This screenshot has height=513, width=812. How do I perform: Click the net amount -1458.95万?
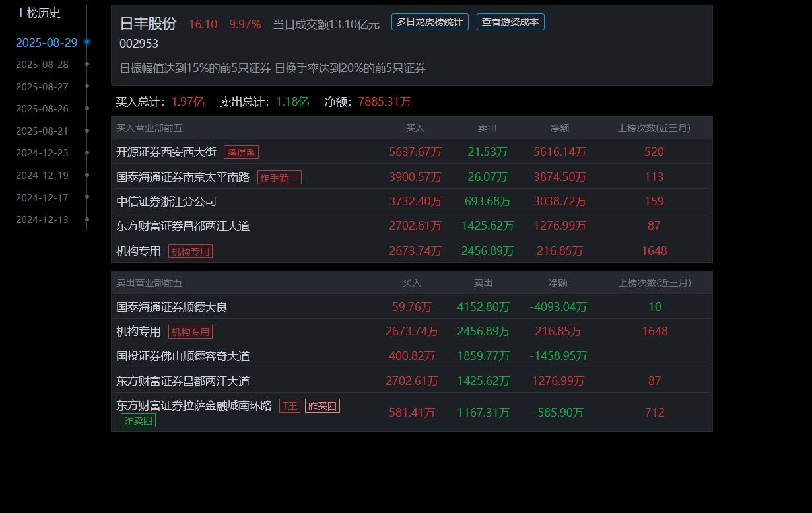[558, 356]
